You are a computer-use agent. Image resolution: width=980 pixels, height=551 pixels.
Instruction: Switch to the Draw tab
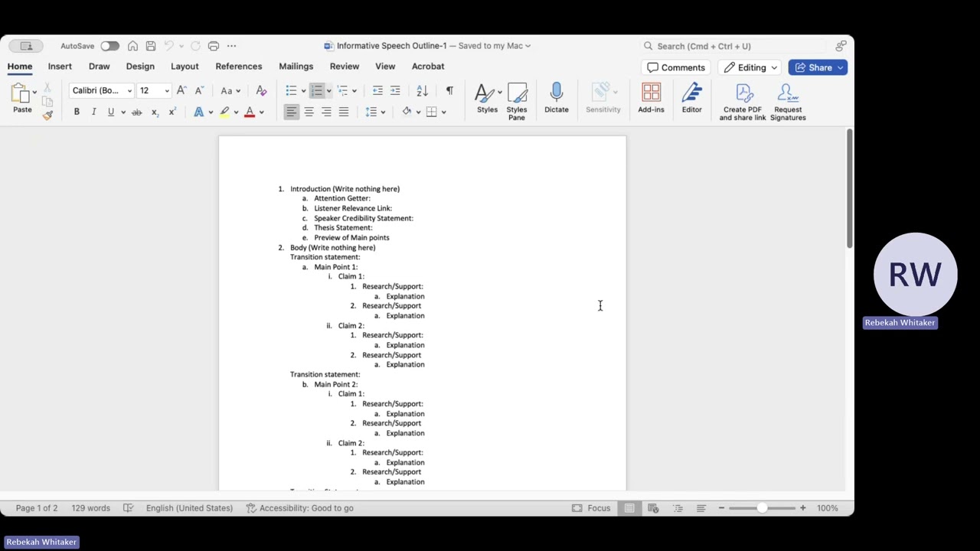99,67
